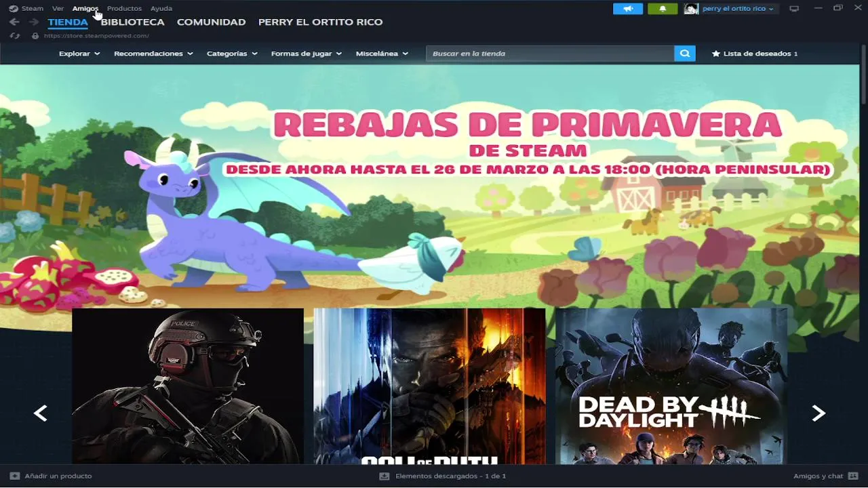868x488 pixels.
Task: Show previous carousel games with left arrow
Action: 41,413
